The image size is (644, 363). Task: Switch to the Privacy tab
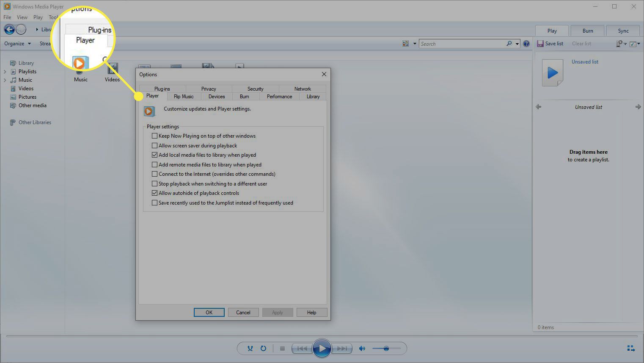pos(209,89)
